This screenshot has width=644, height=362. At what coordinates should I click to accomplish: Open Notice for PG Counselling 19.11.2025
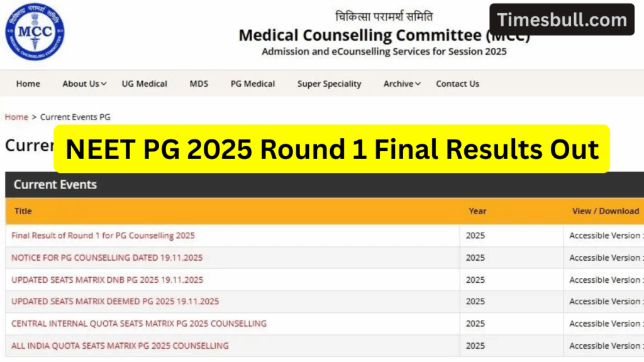(x=107, y=258)
